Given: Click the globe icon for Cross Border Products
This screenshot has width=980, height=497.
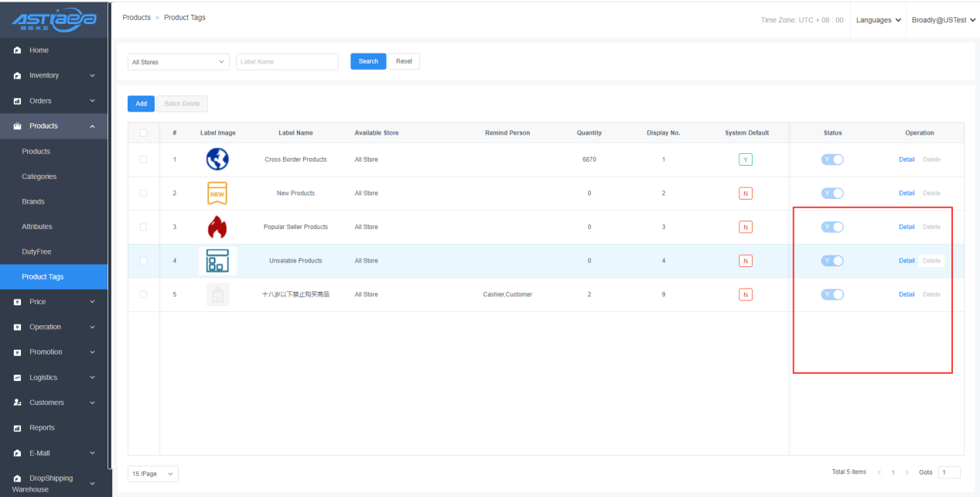Looking at the screenshot, I should pos(217,159).
